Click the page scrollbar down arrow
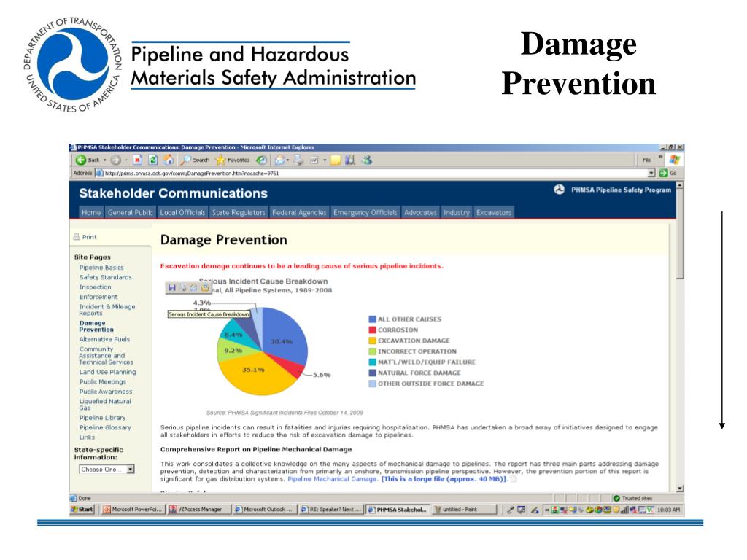The image size is (747, 560). point(680,488)
